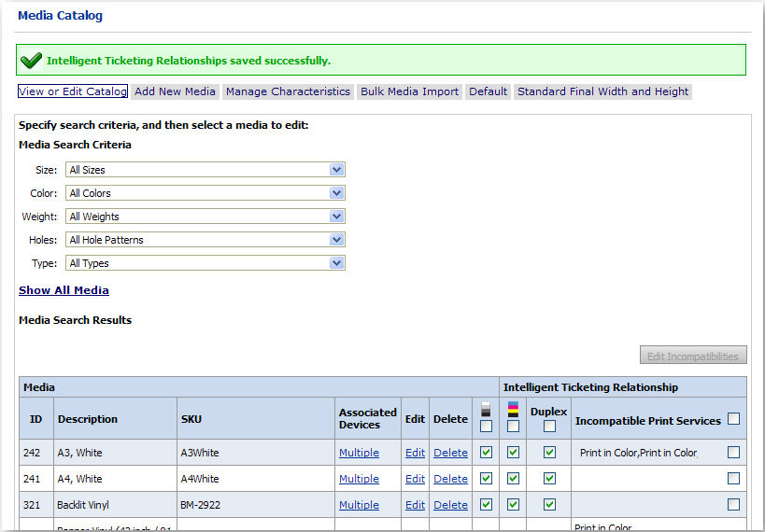Delete the Backlit Vinyl media entry
765x532 pixels.
click(x=450, y=505)
